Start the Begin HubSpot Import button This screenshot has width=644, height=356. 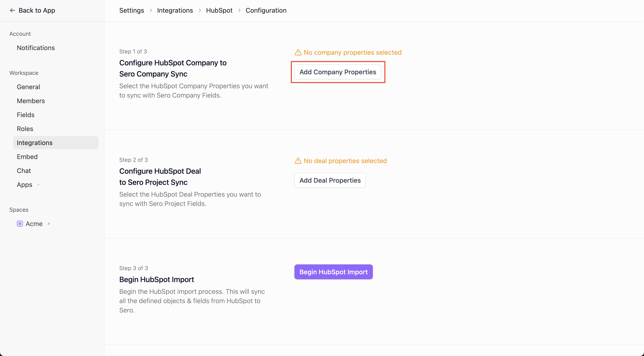333,272
